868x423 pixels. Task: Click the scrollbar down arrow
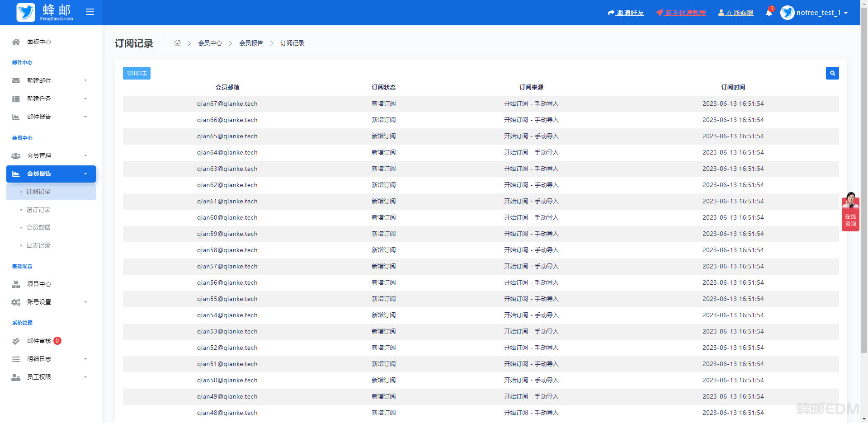[864, 419]
